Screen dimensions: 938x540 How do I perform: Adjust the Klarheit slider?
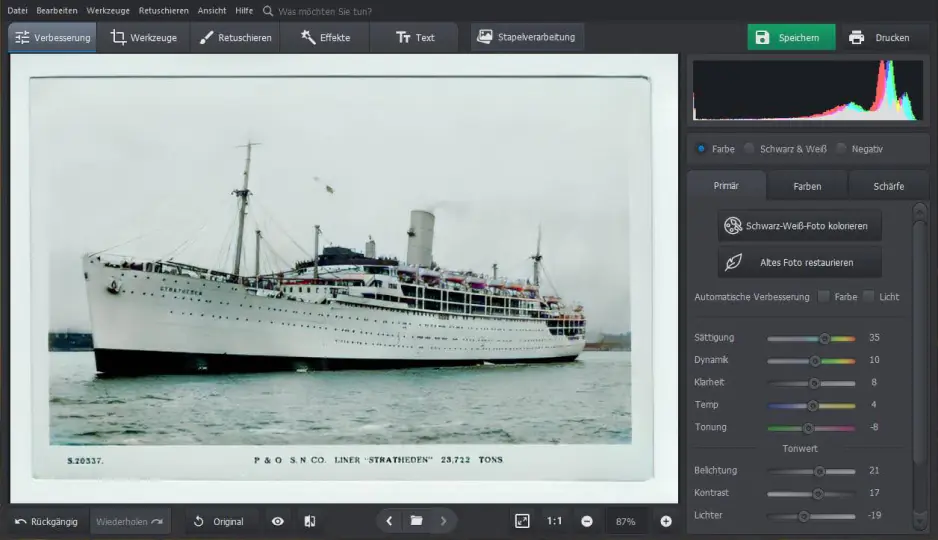pyautogui.click(x=811, y=383)
